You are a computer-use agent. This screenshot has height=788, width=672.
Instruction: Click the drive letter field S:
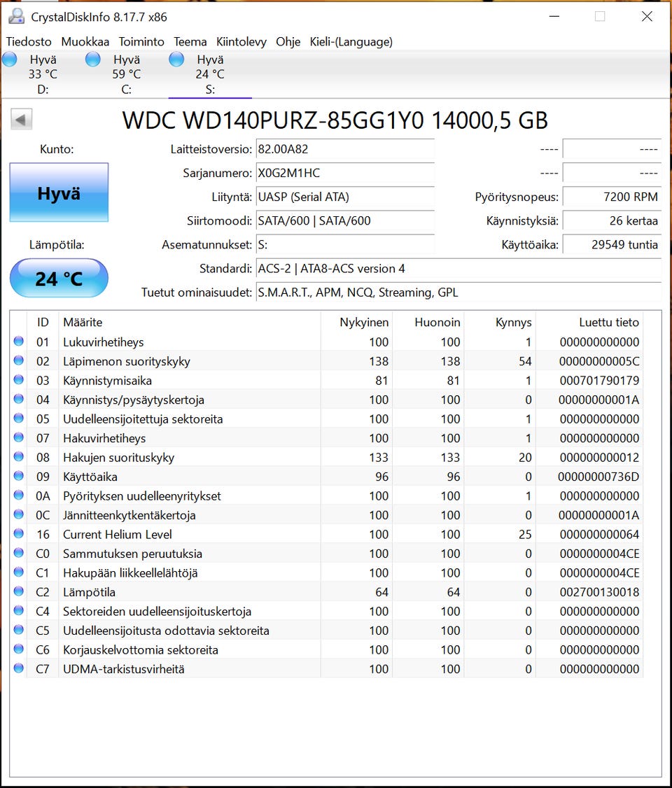coord(345,245)
